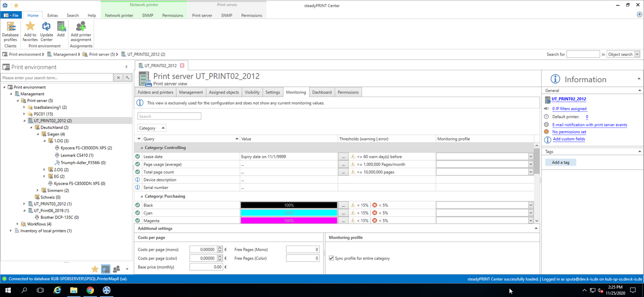Screen dimensions: 644x297
Task: Expand the PSC01 print server node
Action: point(25,114)
